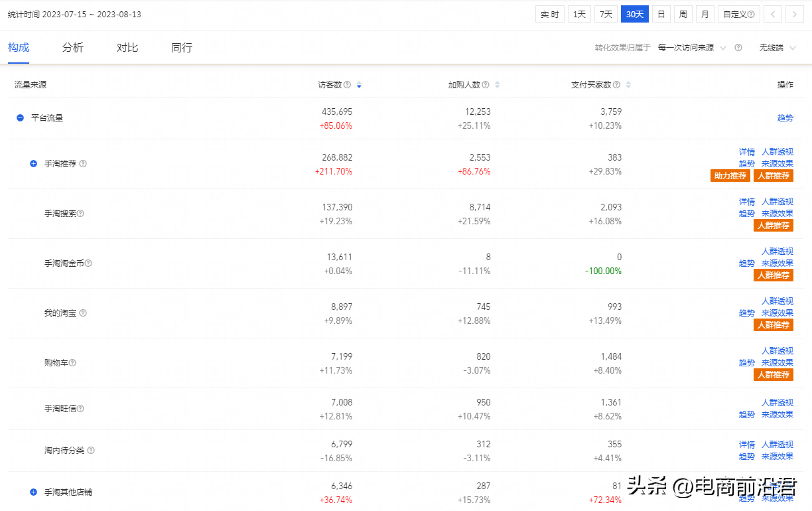Open 趋势 link for 平台流量
Image resolution: width=812 pixels, height=511 pixels.
click(785, 117)
